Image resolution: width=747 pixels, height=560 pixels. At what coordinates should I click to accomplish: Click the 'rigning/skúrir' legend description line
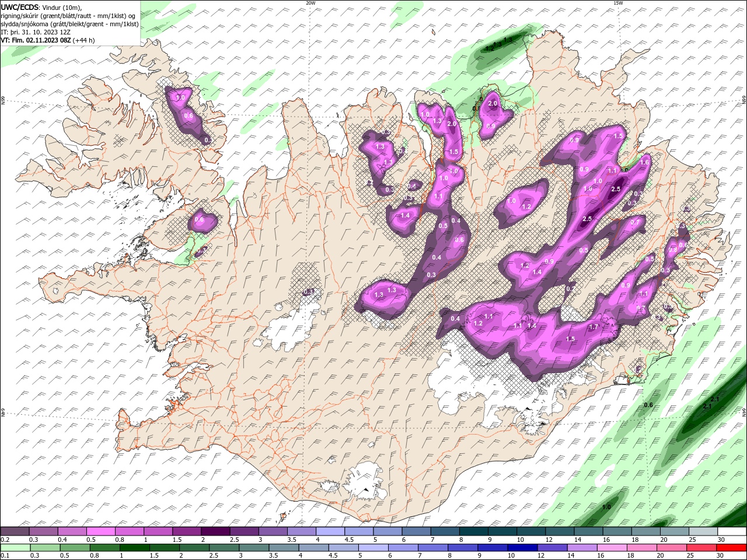pyautogui.click(x=69, y=16)
